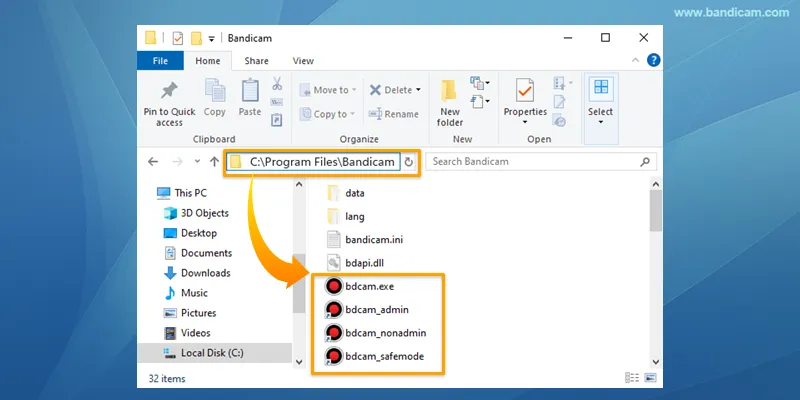Select the lang folder
Image resolution: width=800 pixels, height=400 pixels.
coord(355,216)
